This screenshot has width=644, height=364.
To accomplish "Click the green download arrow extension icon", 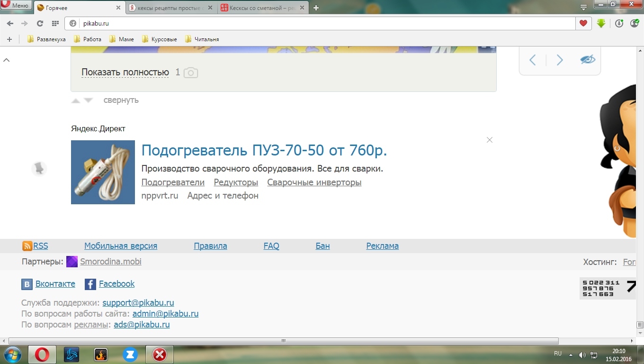I will pyautogui.click(x=601, y=23).
